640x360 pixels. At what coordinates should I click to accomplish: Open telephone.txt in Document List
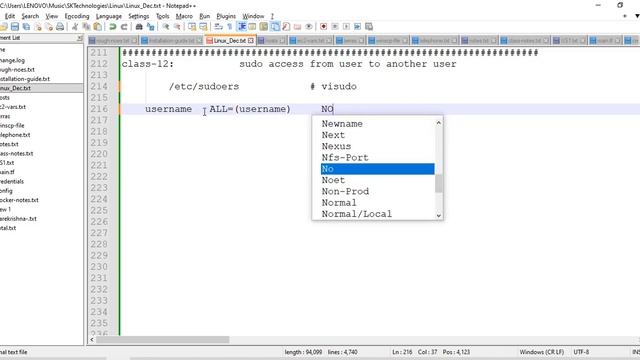(15, 135)
